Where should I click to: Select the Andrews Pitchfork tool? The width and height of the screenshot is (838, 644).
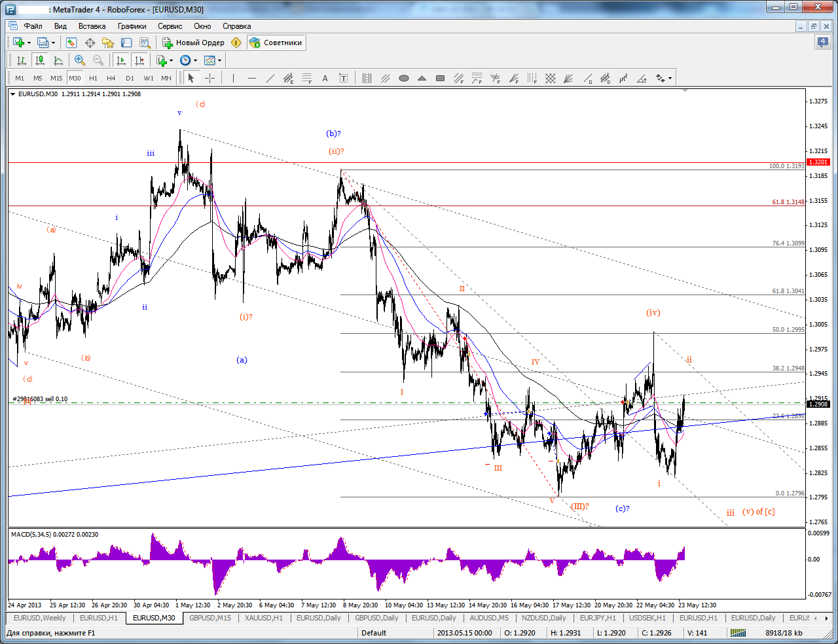pos(385,78)
